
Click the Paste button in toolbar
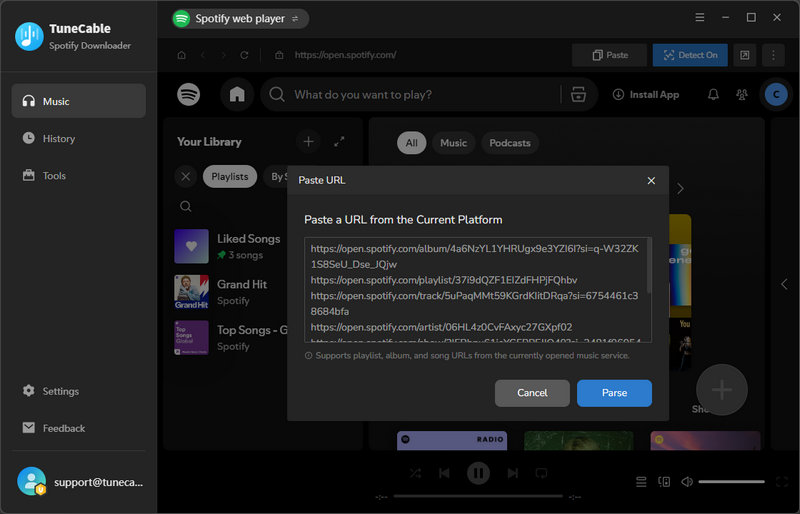[x=610, y=55]
